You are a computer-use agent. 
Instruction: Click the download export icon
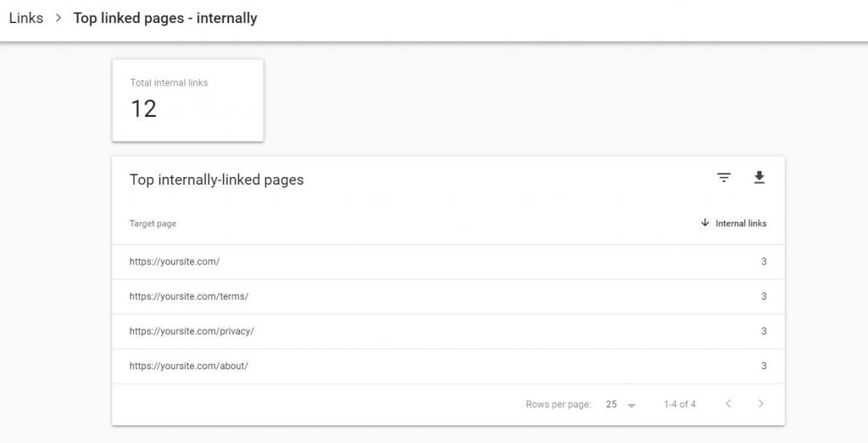click(759, 177)
